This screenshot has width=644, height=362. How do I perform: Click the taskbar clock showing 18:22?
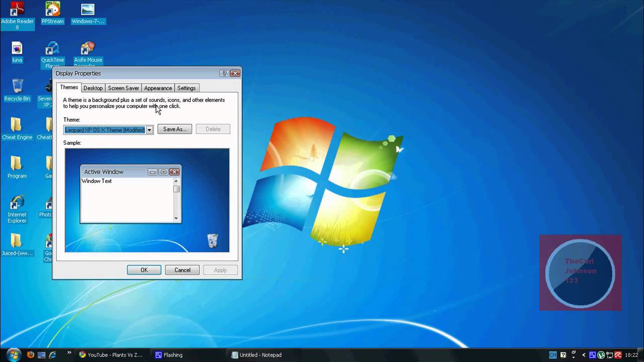point(631,355)
